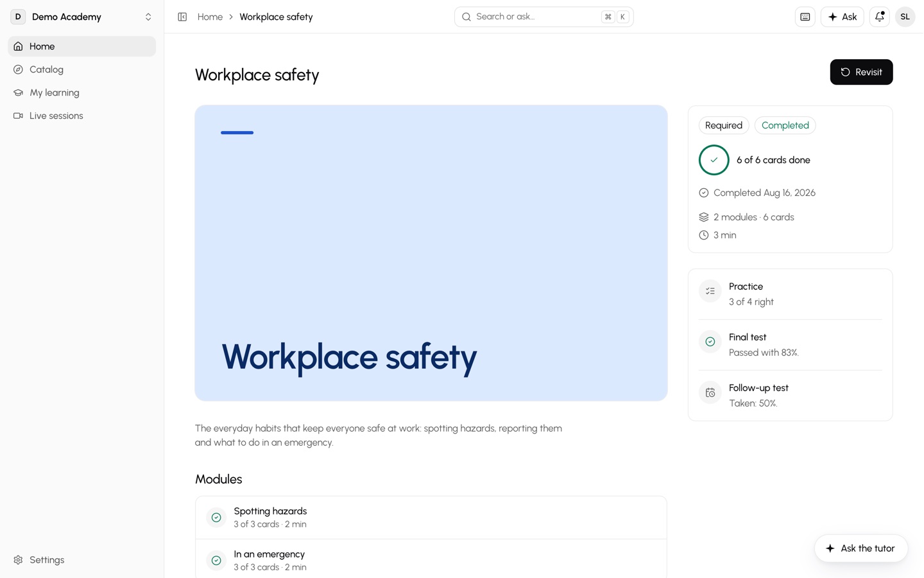Open Catalog in the sidebar
This screenshot has height=578, width=924.
82,69
